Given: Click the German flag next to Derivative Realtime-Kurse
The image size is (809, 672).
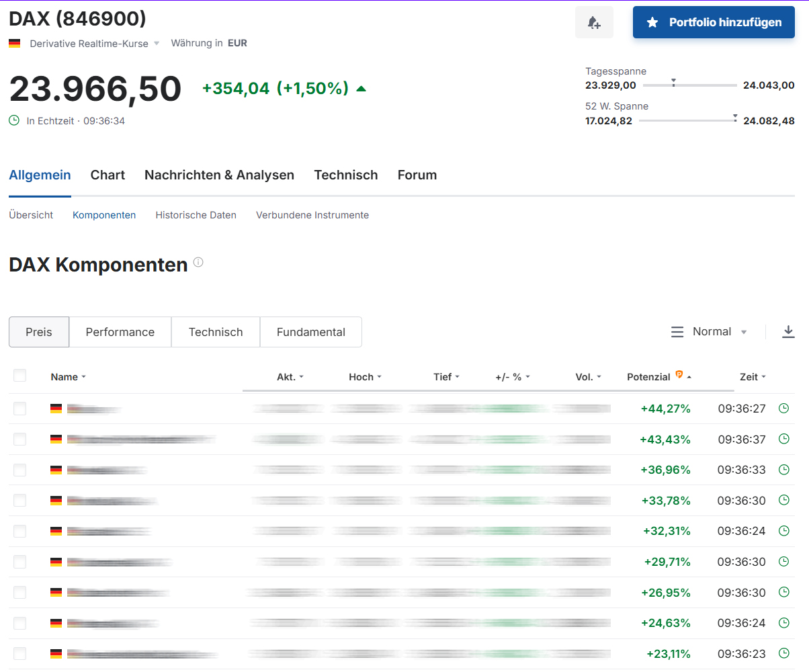Looking at the screenshot, I should [x=14, y=43].
